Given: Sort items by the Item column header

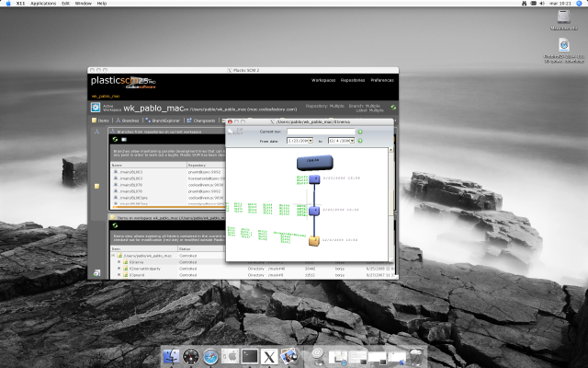Looking at the screenshot, I should (x=144, y=249).
